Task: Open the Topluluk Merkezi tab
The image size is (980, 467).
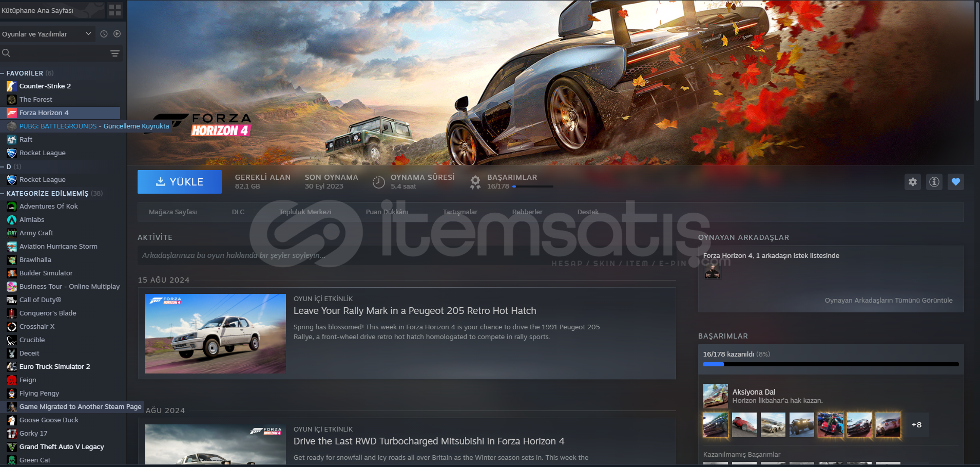Action: (305, 212)
